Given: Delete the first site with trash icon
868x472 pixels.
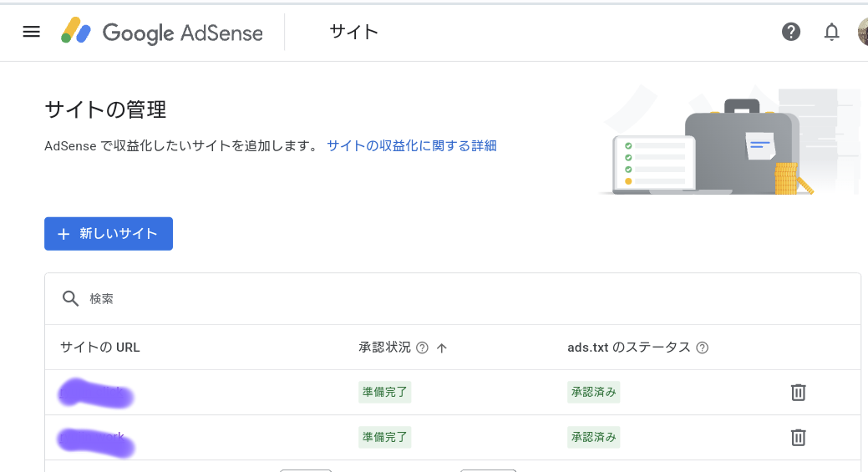Looking at the screenshot, I should coord(799,393).
